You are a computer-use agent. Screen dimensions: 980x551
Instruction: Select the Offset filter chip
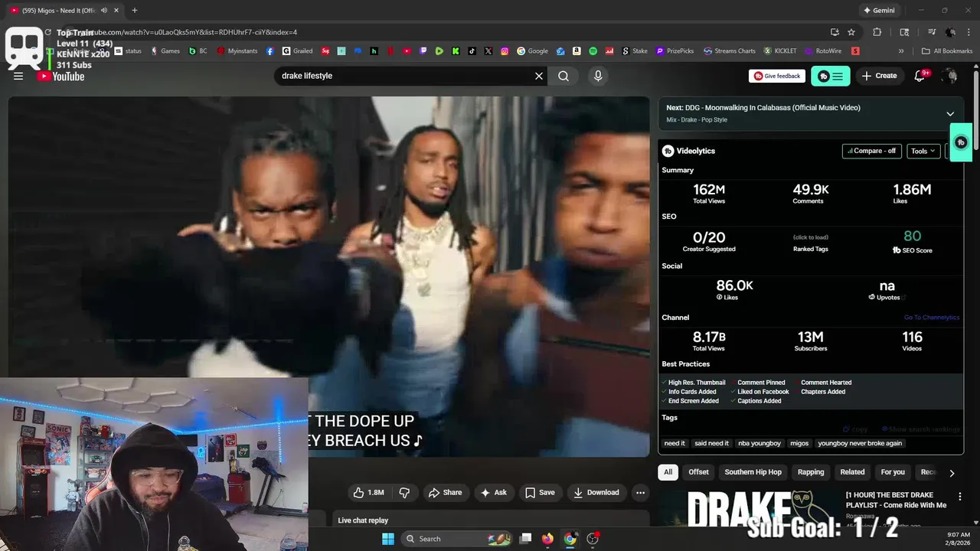tap(698, 472)
